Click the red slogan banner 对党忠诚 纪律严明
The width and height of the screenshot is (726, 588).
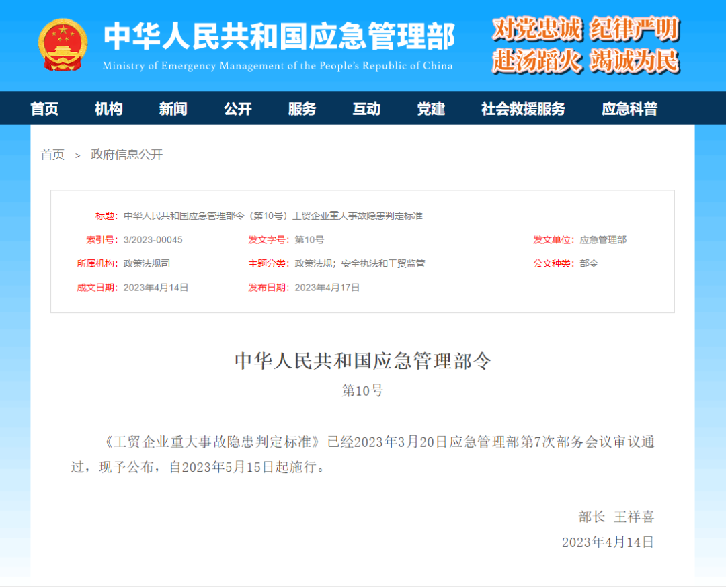(586, 30)
